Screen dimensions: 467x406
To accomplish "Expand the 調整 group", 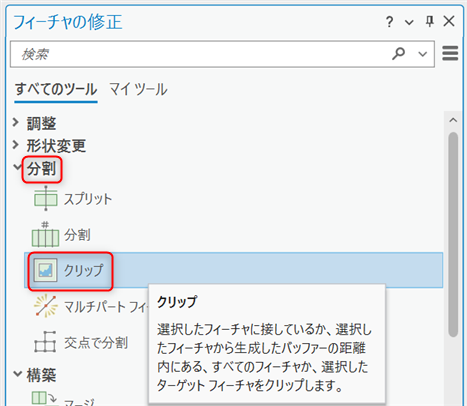I will coord(15,122).
